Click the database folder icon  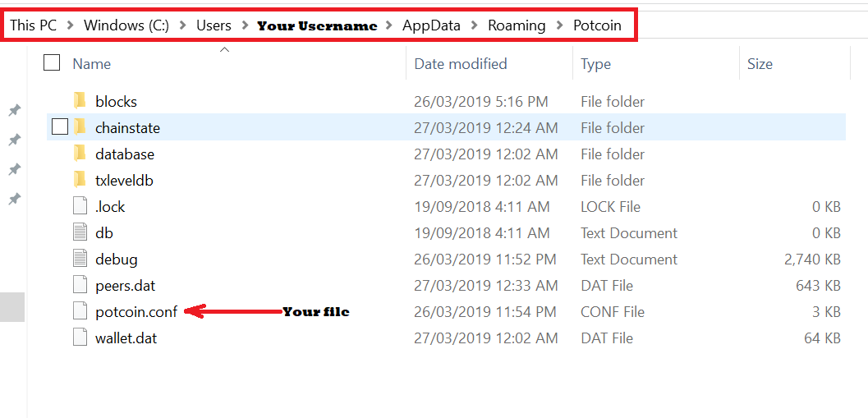80,154
